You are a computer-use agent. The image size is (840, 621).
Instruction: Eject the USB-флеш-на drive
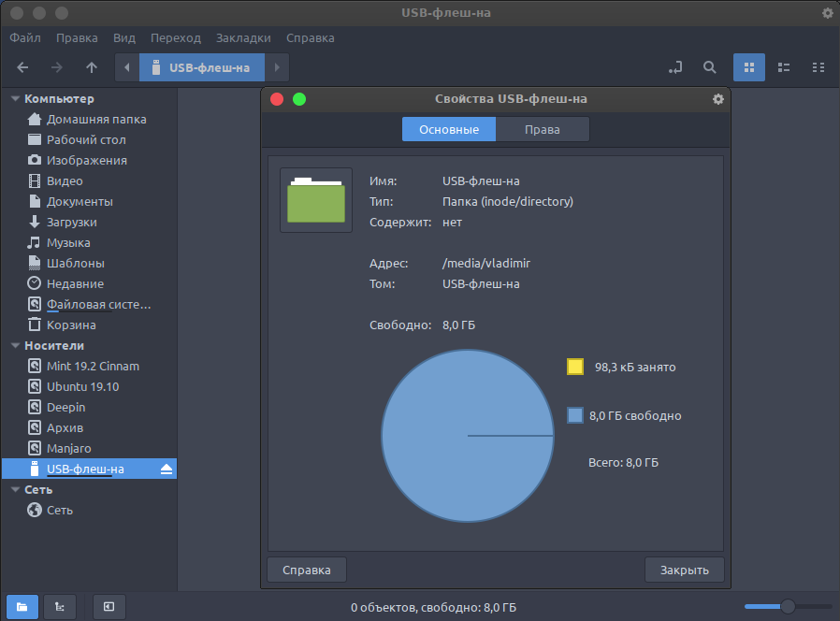167,469
